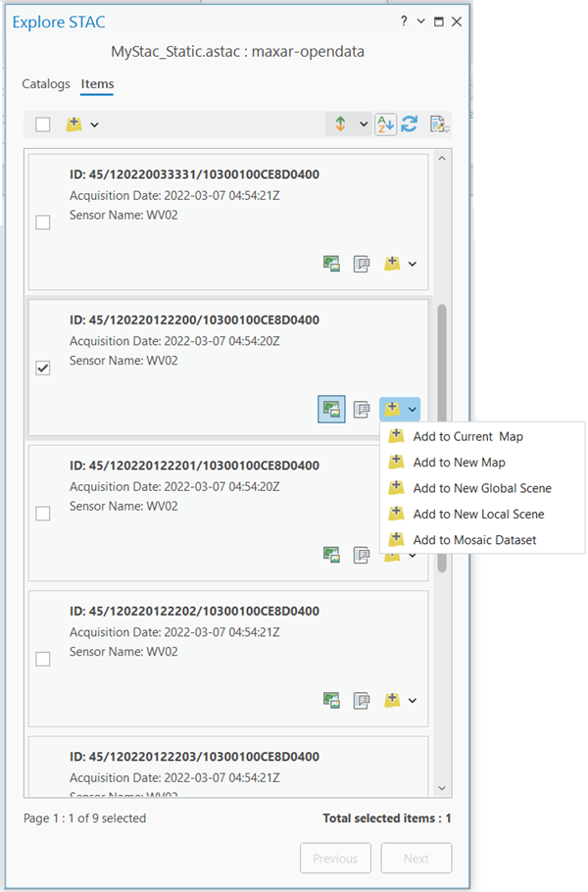Open the sort-by dropdown arrow
The height and width of the screenshot is (892, 588).
click(x=363, y=124)
